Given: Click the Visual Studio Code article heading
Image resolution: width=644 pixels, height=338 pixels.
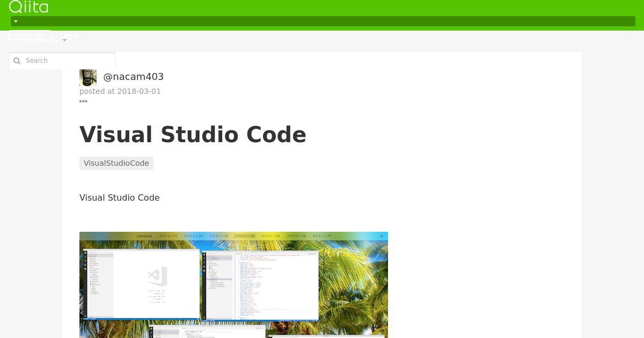Looking at the screenshot, I should point(193,135).
